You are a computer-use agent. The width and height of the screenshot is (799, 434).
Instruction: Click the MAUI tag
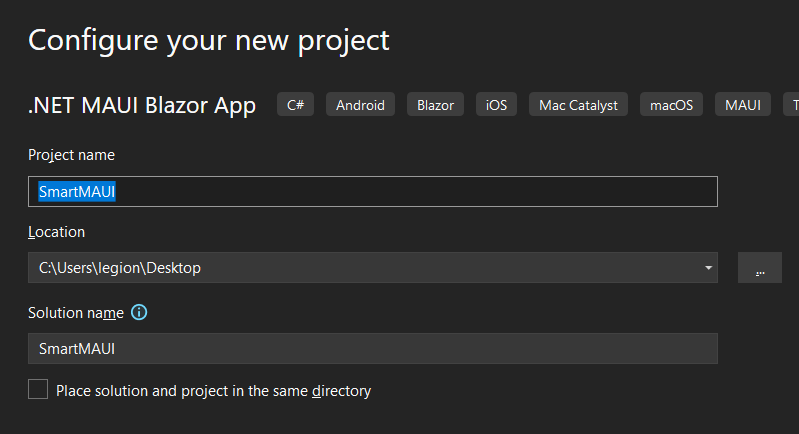[x=743, y=105]
